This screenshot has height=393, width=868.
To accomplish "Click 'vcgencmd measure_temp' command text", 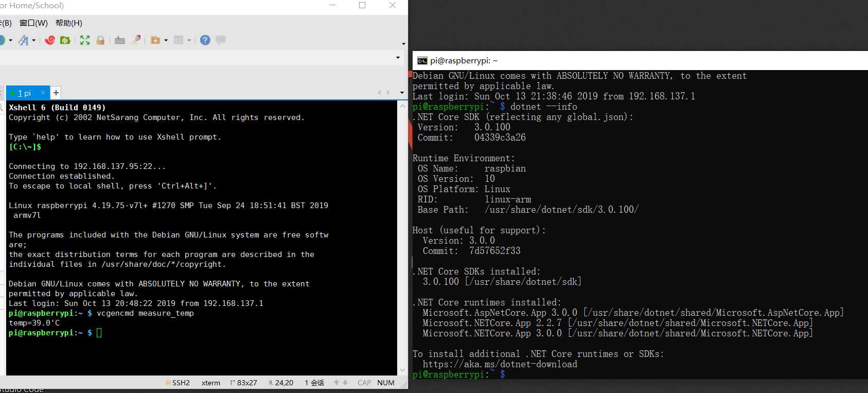I will point(146,313).
